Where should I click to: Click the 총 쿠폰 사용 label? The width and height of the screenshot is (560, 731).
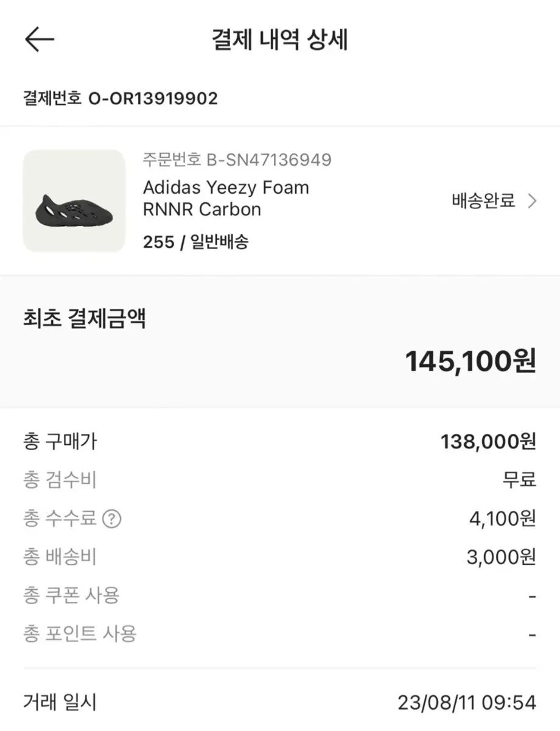(x=71, y=595)
